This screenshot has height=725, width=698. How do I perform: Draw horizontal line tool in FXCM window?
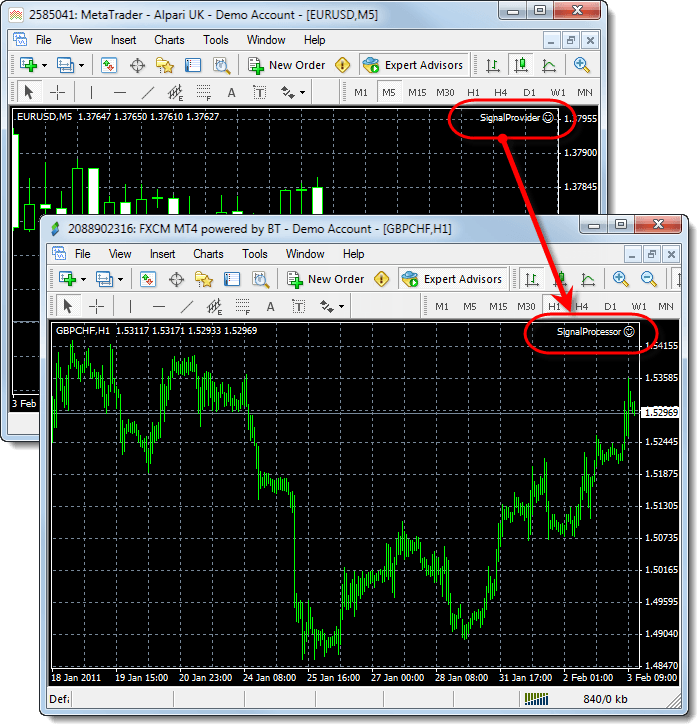(159, 306)
